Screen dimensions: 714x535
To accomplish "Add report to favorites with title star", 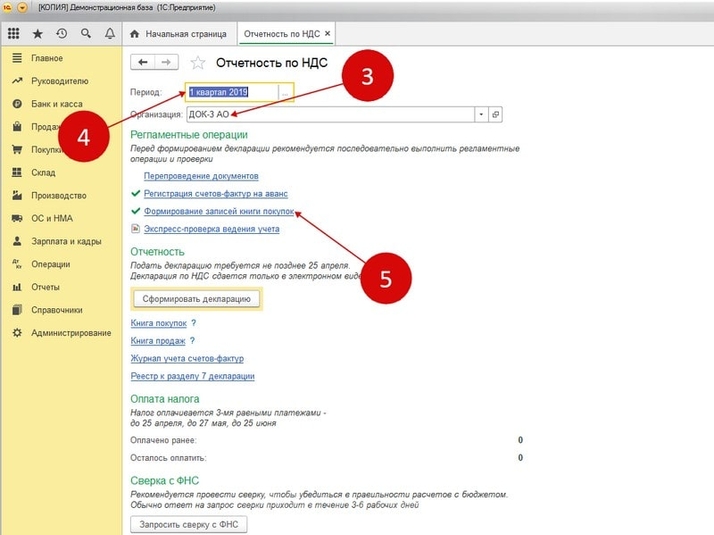I will (198, 62).
